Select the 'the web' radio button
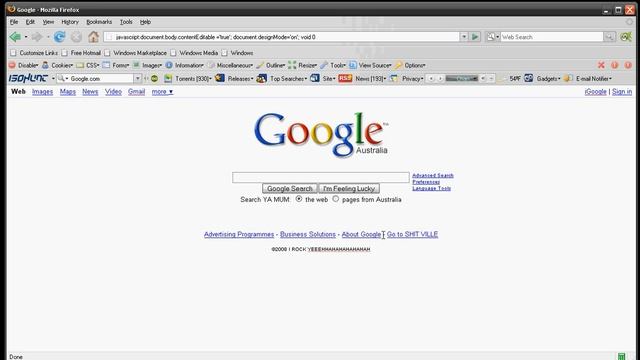Screen dimensions: 640x360 click(x=299, y=199)
